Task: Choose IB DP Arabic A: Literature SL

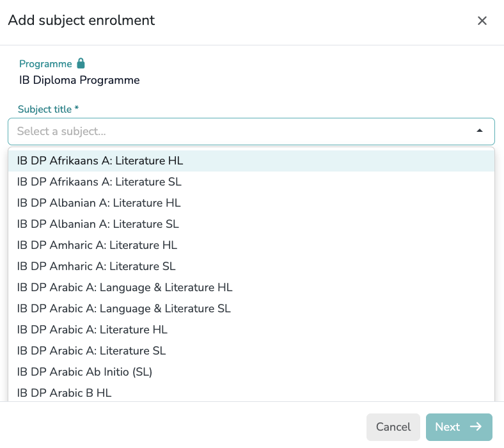Action: (x=91, y=351)
